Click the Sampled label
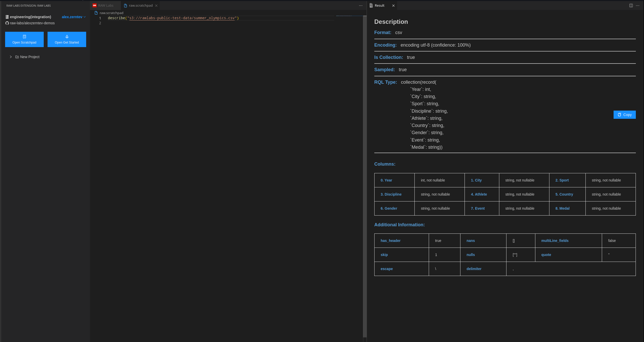644x342 pixels. 385,70
